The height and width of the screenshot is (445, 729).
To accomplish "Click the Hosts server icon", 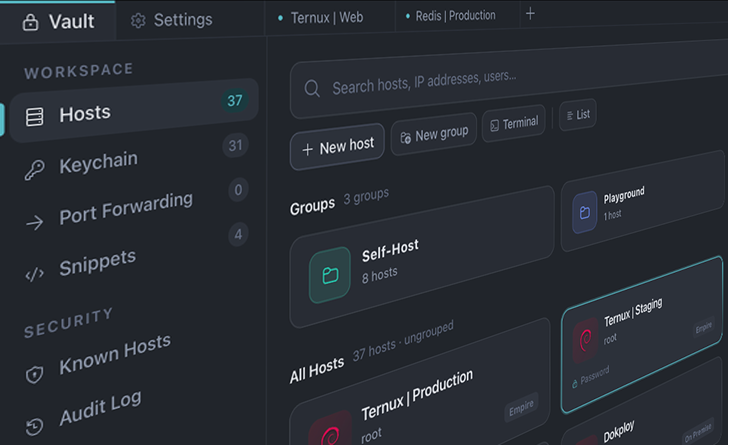I will coord(34,117).
